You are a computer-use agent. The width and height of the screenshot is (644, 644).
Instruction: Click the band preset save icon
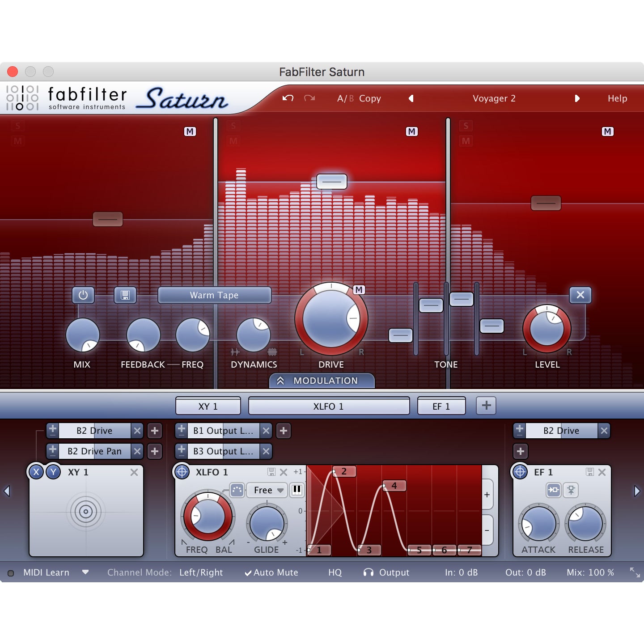pos(125,295)
